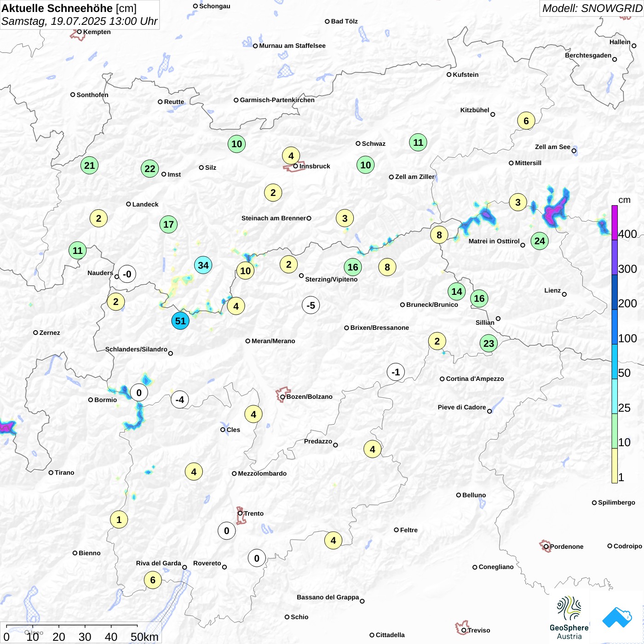Viewport: 644px width, 644px height.
Task: Select the station marker 6 near Kitzbühel
Action: pyautogui.click(x=526, y=121)
